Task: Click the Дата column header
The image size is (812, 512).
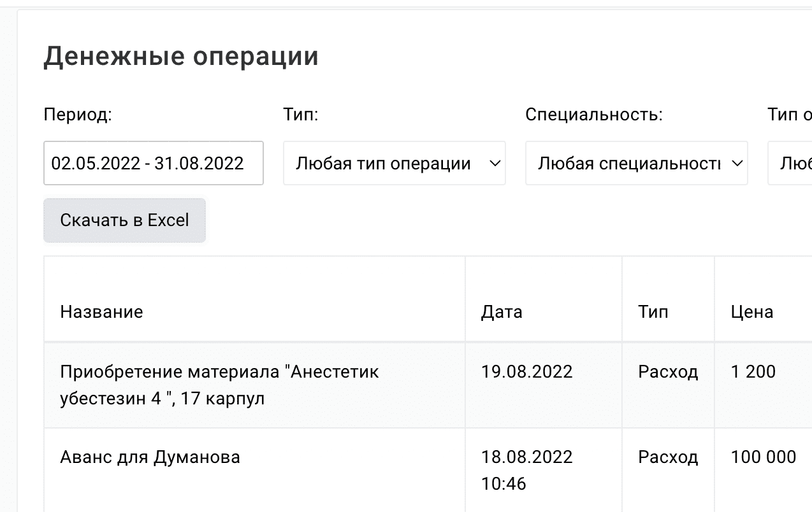Action: coord(502,312)
